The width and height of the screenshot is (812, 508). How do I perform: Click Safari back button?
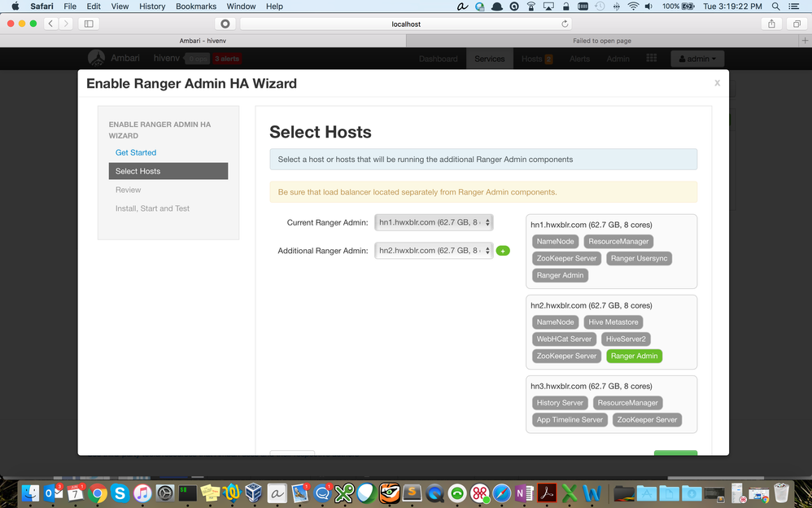50,24
